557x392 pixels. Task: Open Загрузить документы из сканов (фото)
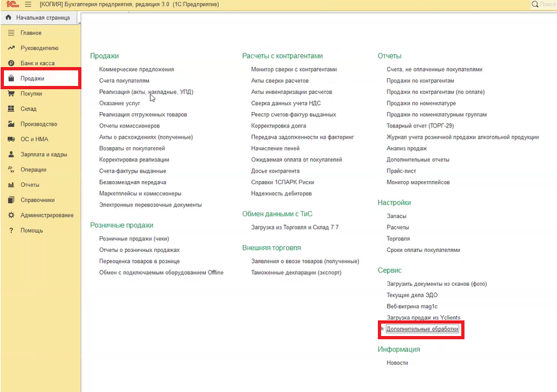click(436, 284)
